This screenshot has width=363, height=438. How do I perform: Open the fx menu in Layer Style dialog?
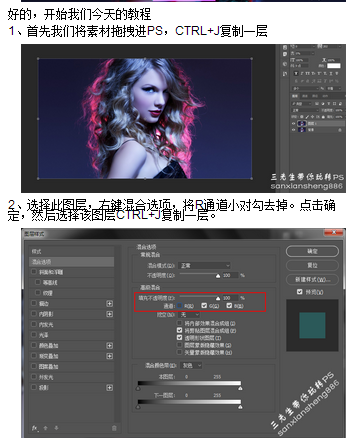point(35,428)
